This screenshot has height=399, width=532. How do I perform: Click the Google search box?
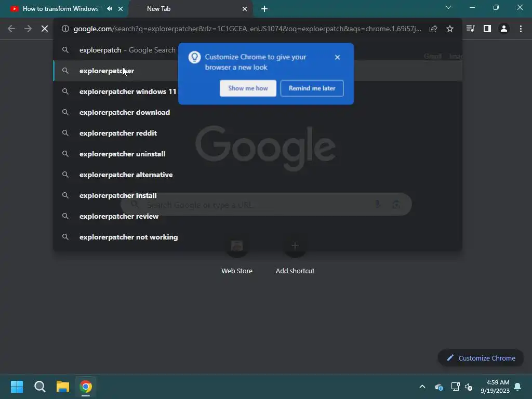coord(266,205)
